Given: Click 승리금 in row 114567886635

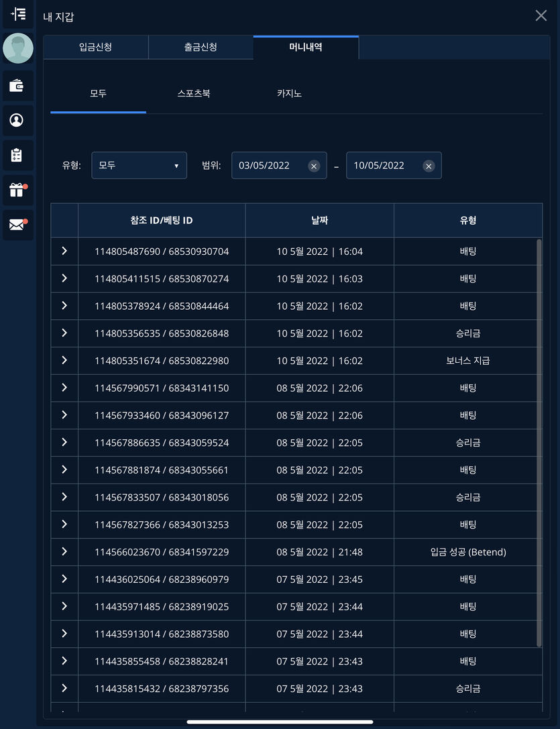Looking at the screenshot, I should point(468,443).
